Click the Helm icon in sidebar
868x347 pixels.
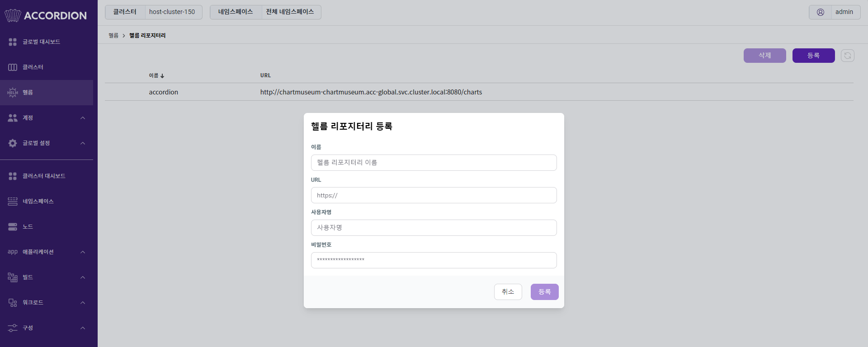(13, 93)
